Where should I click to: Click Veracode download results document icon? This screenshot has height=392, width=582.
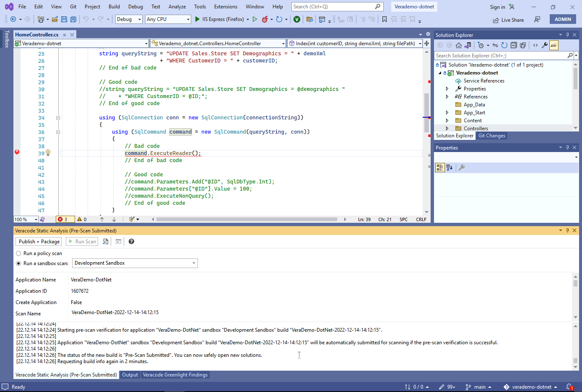pos(106,242)
